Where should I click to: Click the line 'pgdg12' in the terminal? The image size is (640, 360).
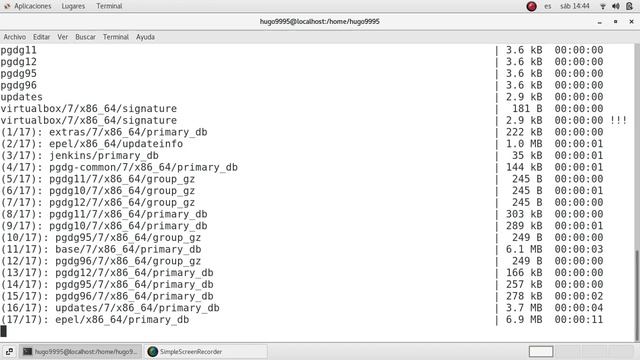(x=18, y=62)
